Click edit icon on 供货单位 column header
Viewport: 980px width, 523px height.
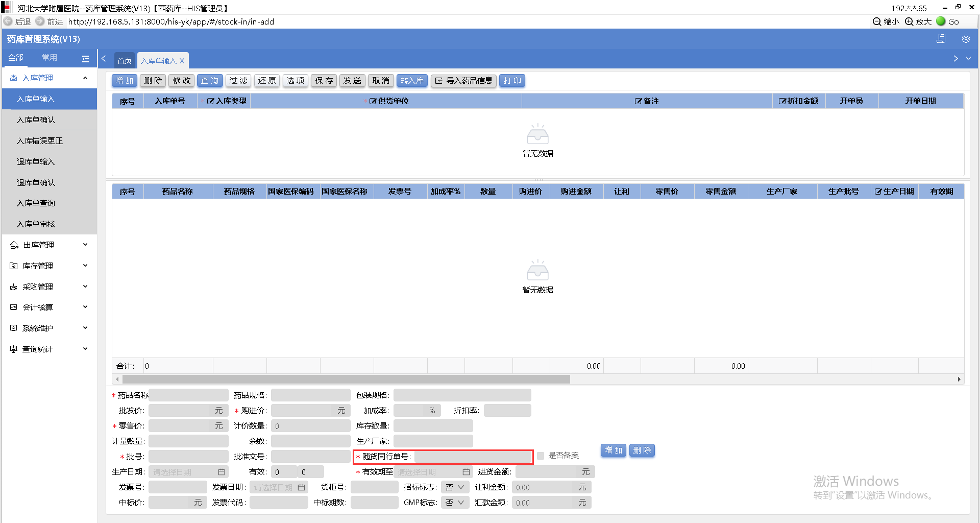click(x=373, y=101)
